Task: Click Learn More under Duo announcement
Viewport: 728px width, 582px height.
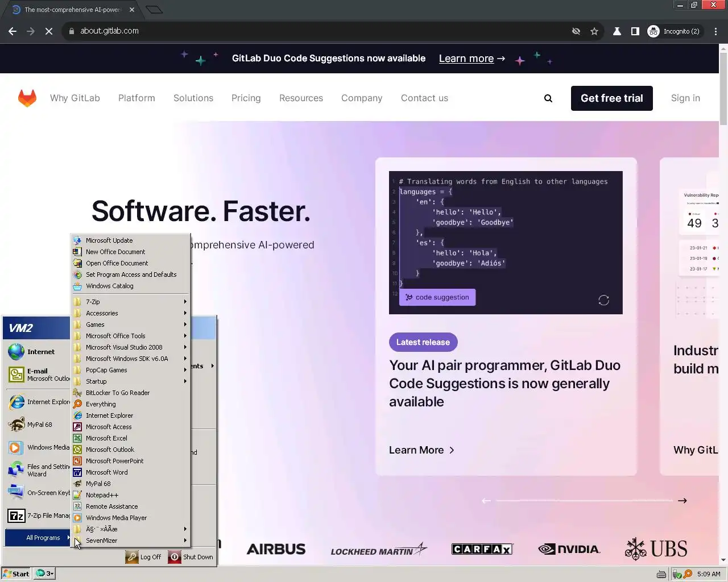Action: coord(421,450)
